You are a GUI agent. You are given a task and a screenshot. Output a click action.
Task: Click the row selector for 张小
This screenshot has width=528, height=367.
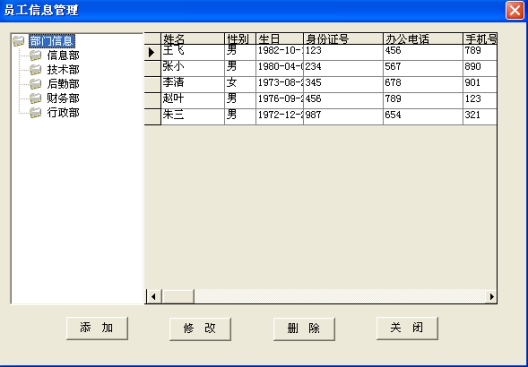[153, 68]
